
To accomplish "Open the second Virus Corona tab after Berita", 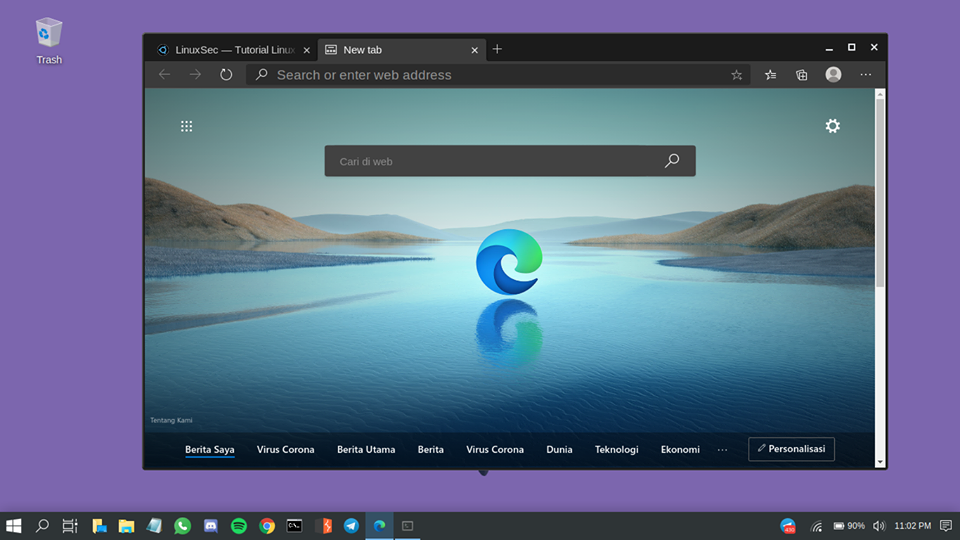I will [495, 449].
